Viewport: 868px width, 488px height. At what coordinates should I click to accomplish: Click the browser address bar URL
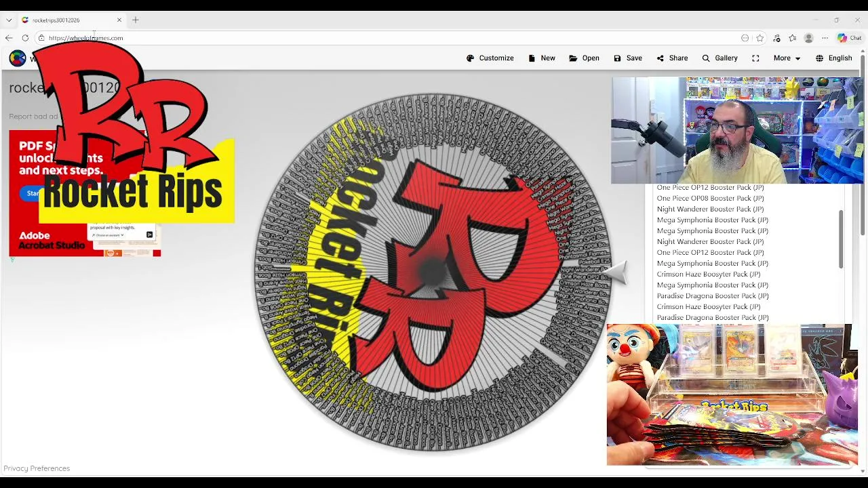(x=86, y=38)
